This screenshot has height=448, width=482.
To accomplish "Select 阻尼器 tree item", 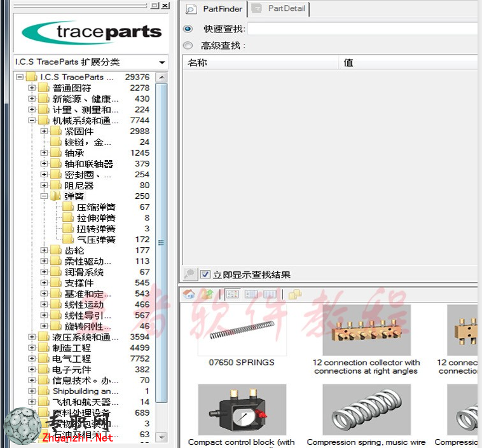I will 79,186.
